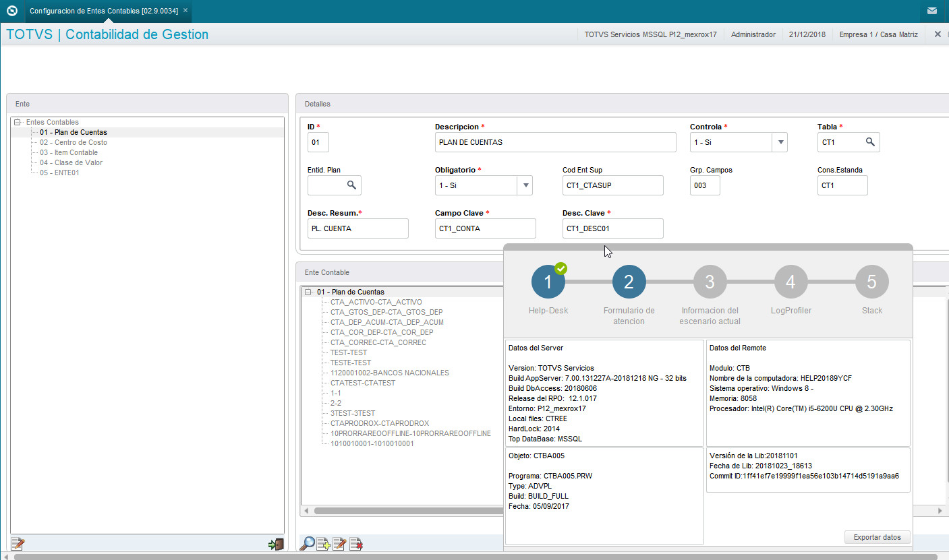
Task: Select CTAPRODROX-CTAPRODROX entry
Action: coord(380,423)
